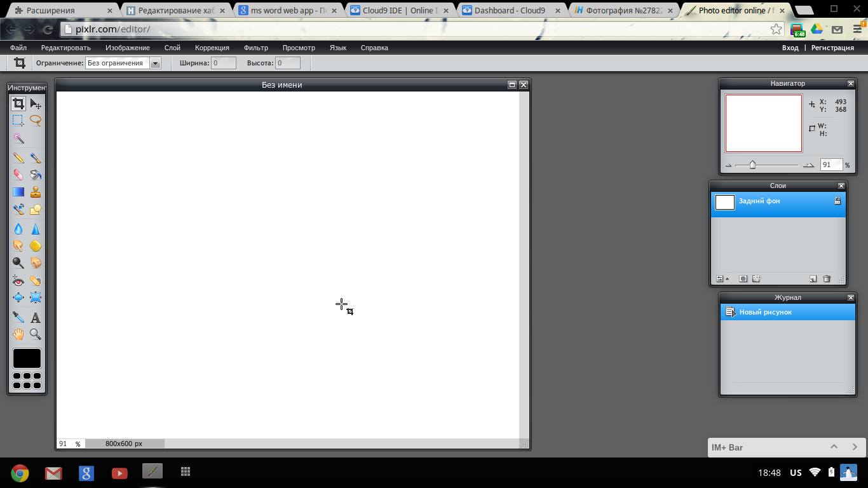Click the Navigator zoom slider handle
The image size is (868, 488).
[x=752, y=165]
